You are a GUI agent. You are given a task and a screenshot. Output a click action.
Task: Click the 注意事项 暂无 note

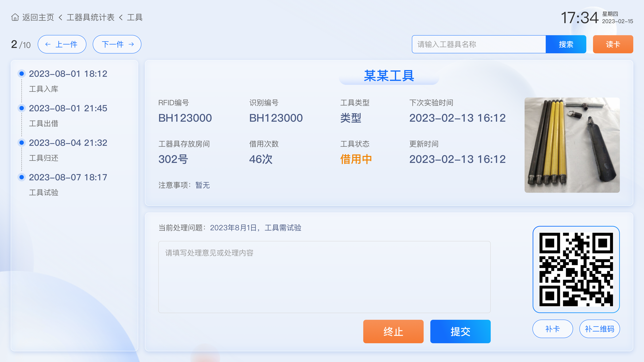point(184,185)
